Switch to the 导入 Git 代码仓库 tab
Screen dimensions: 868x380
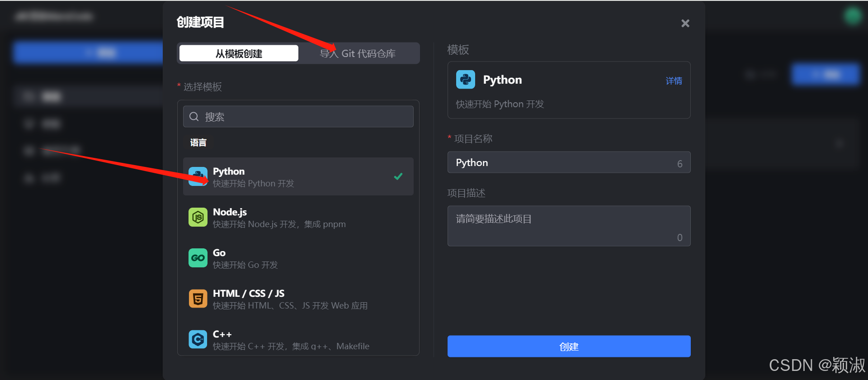coord(358,53)
